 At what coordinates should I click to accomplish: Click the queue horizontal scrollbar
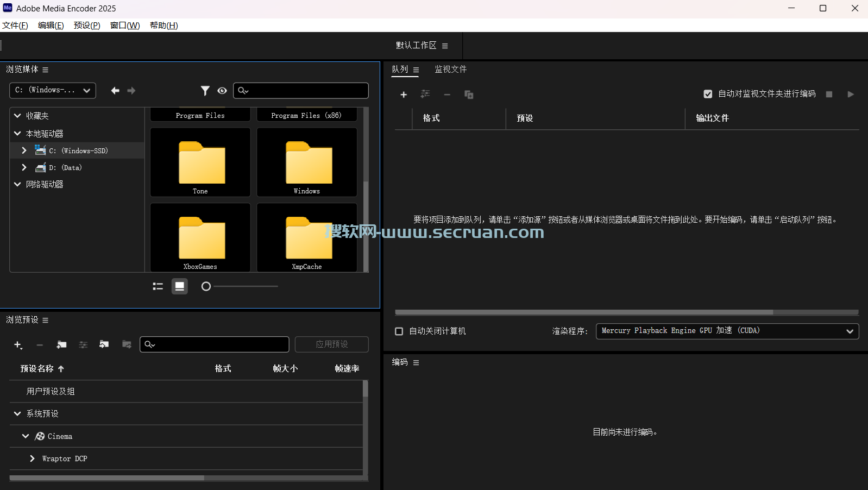coord(584,312)
